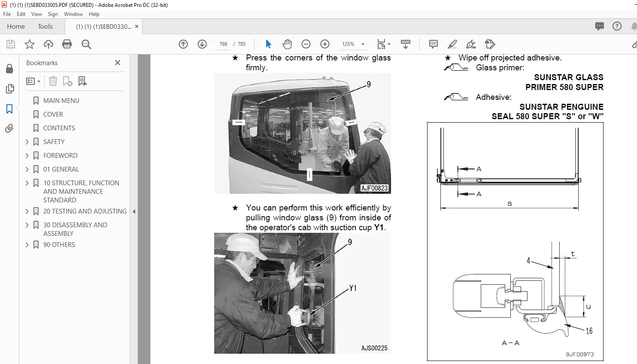This screenshot has width=637, height=364.
Task: Open the sign document tool
Action: coord(471,44)
